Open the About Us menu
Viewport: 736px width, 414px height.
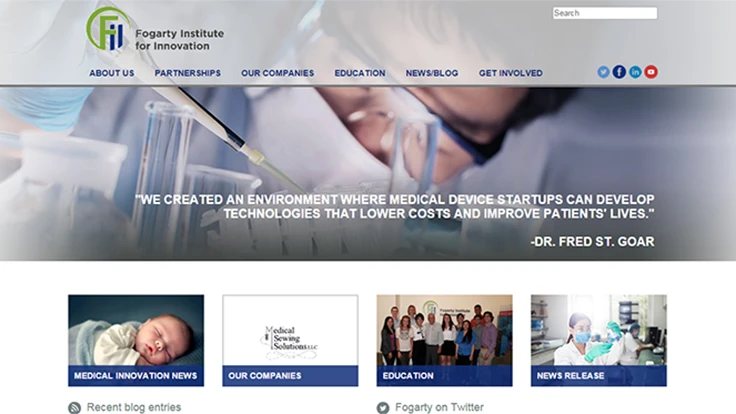tap(112, 73)
